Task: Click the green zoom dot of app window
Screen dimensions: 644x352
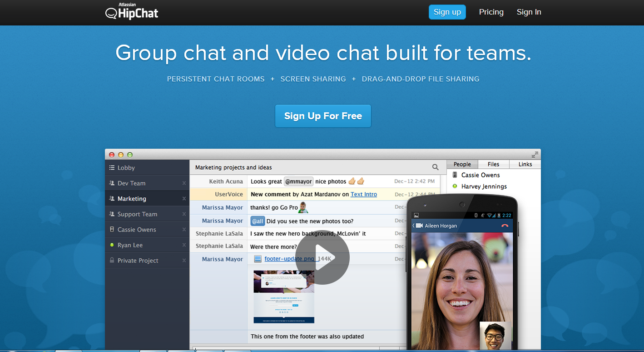Action: point(130,155)
